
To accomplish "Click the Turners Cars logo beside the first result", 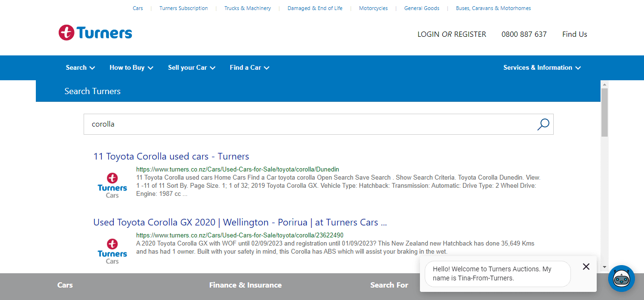I will 112,184.
